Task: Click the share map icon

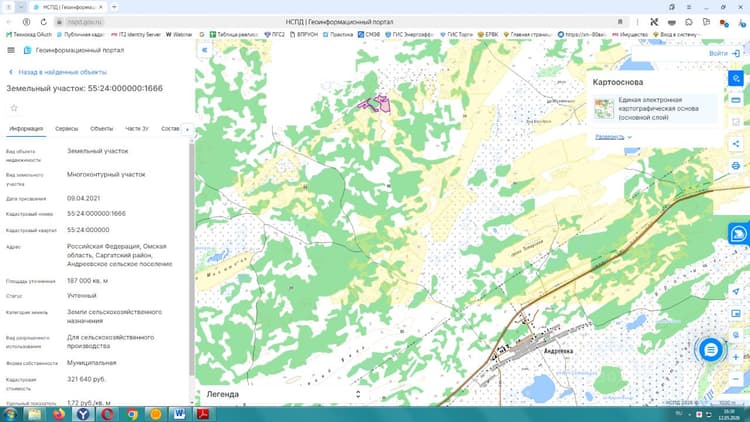Action: coord(736,144)
